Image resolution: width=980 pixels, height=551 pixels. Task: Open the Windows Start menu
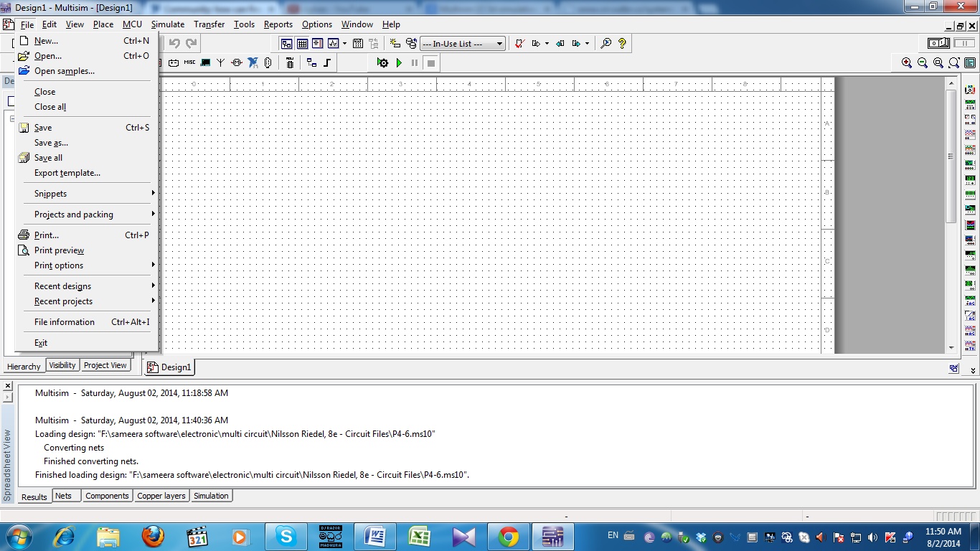18,536
